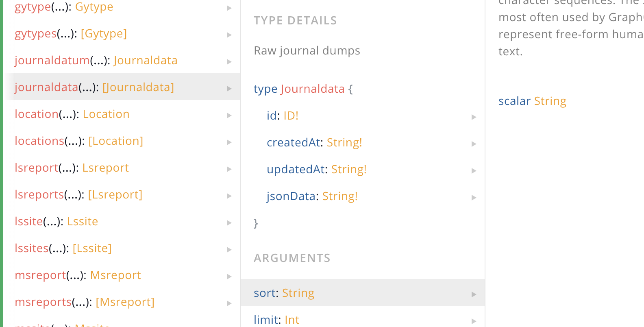Expand the lsreports query chevron
The image size is (644, 327).
coord(229,196)
